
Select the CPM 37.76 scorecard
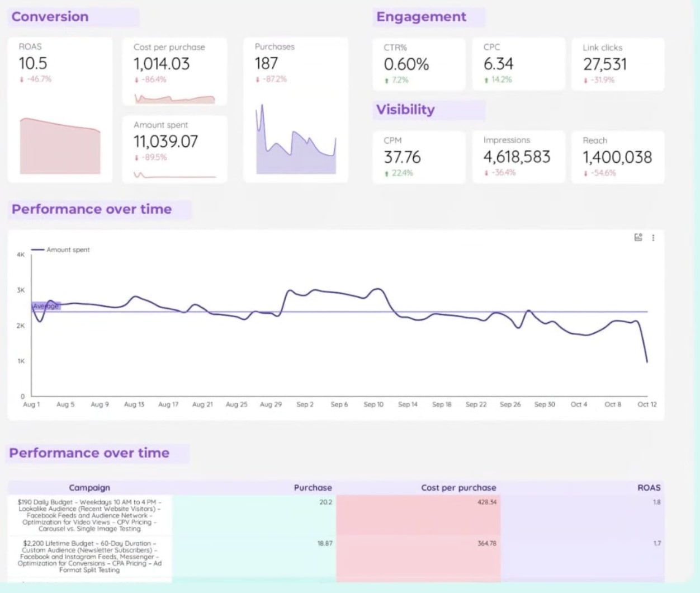pos(402,158)
